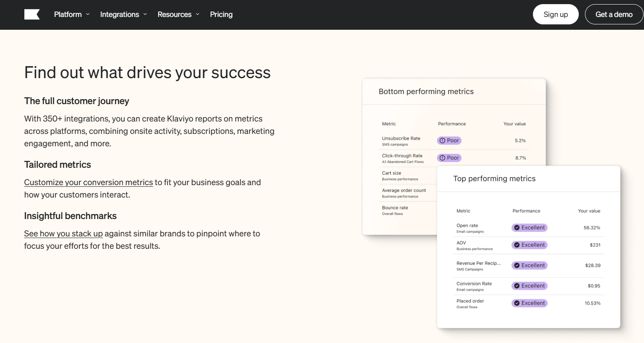
Task: Click the $231 value
Action: (x=595, y=245)
